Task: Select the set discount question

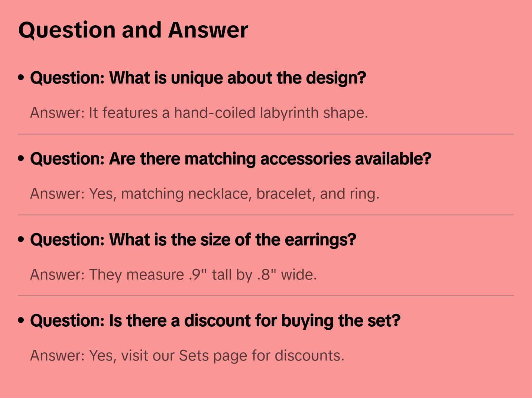Action: click(215, 321)
